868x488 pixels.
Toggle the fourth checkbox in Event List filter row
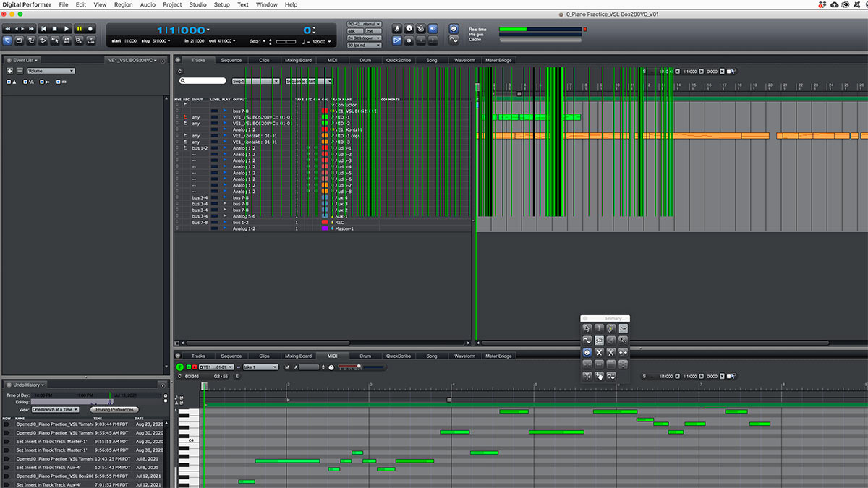tap(58, 82)
